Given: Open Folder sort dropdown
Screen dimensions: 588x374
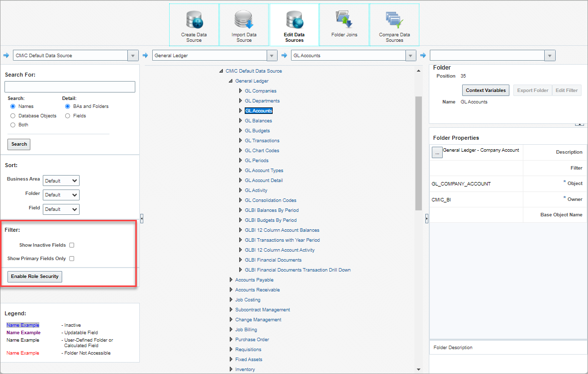Looking at the screenshot, I should point(61,195).
